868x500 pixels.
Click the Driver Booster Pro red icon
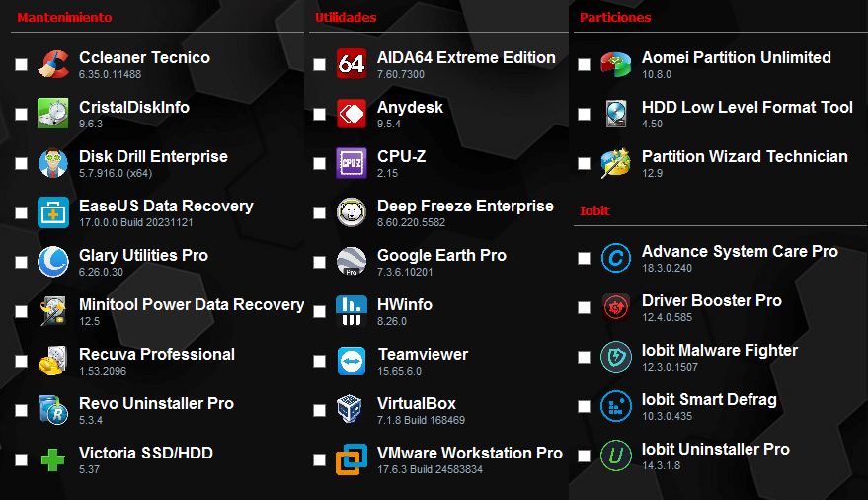(x=616, y=307)
